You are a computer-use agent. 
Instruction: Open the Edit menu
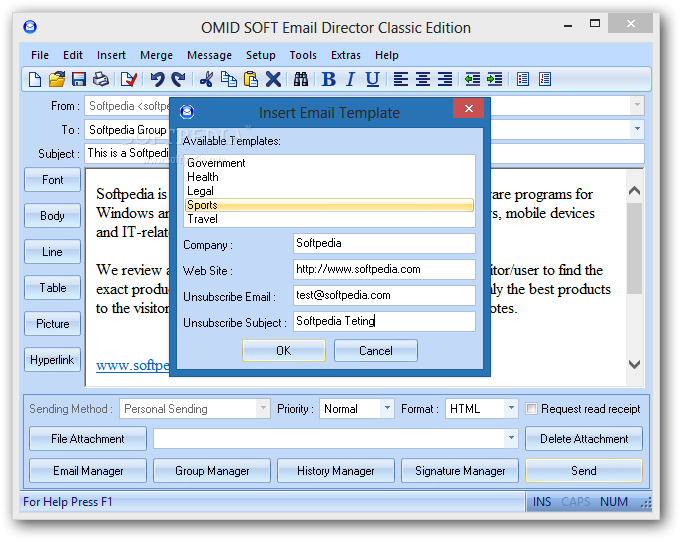pos(72,55)
